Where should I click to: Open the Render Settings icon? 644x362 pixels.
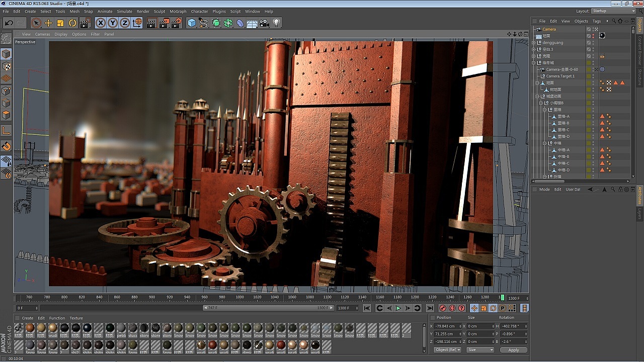pyautogui.click(x=176, y=23)
